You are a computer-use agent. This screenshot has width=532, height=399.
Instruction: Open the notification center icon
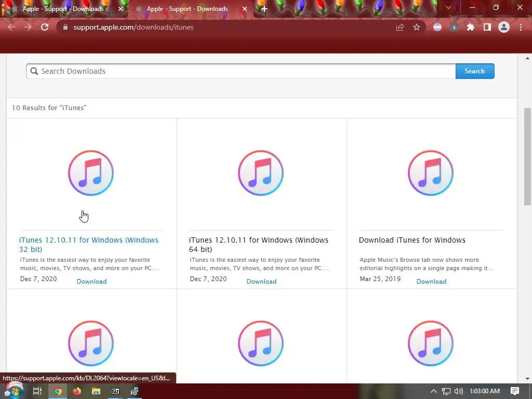click(x=515, y=391)
